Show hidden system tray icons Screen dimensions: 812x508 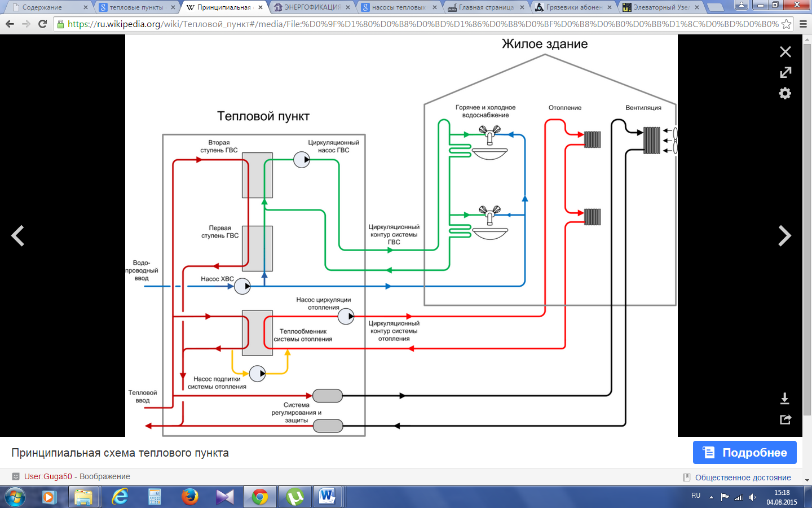pos(711,497)
